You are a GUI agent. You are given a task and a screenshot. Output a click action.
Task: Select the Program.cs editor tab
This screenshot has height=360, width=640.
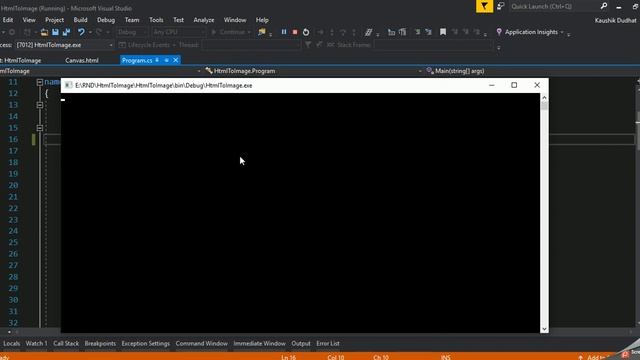tap(137, 60)
